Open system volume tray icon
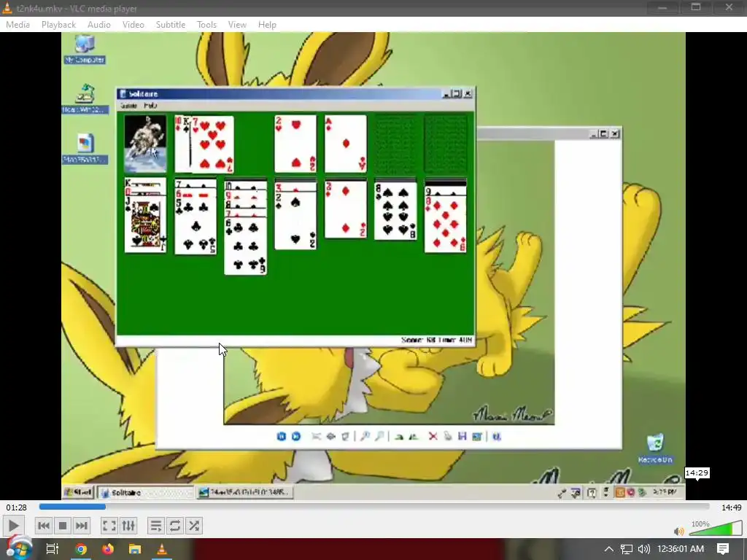Screen dimensions: 747x560 click(x=643, y=550)
